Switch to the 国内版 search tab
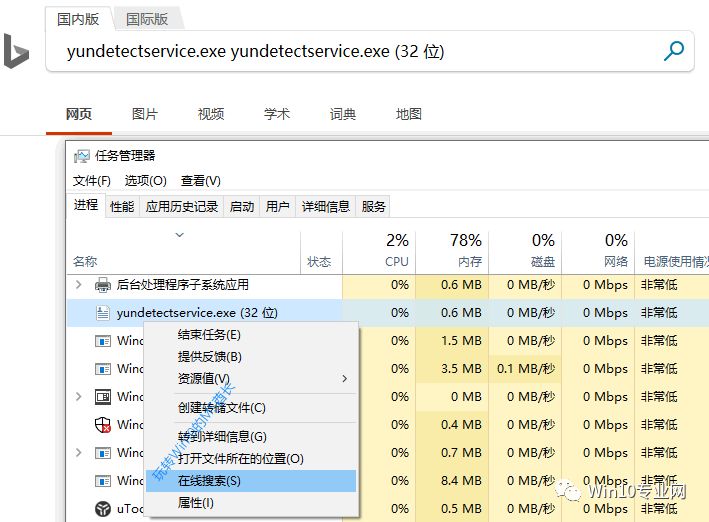709x522 pixels. click(78, 19)
